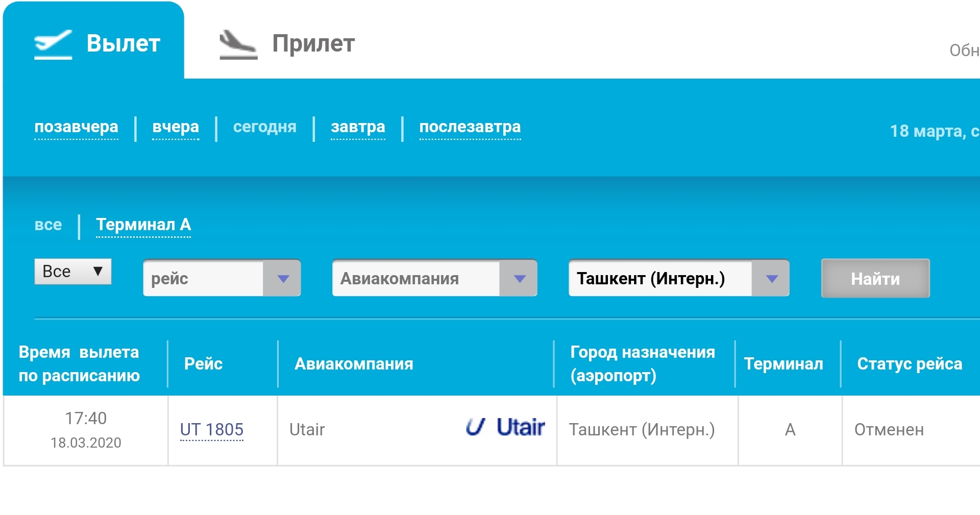This screenshot has width=980, height=515.
Task: Show flights for позавчера
Action: click(76, 127)
